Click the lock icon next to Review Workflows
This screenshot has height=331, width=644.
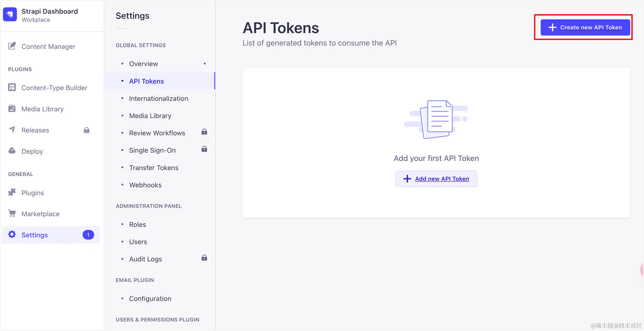click(204, 132)
